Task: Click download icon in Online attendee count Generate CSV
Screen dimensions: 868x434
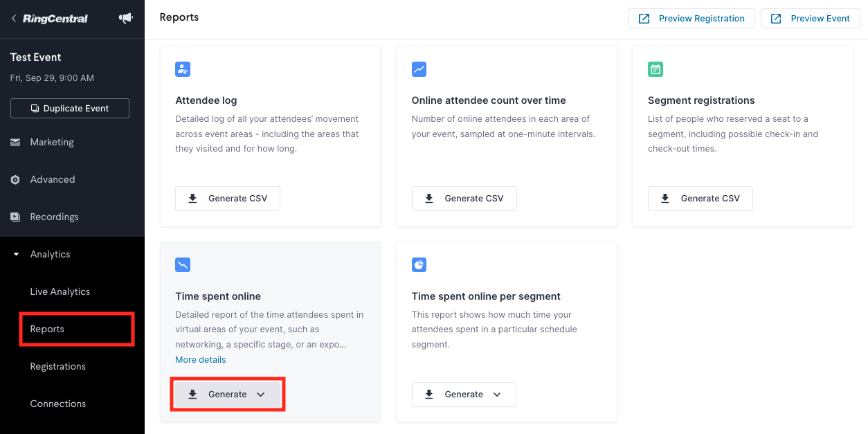Action: 428,199
